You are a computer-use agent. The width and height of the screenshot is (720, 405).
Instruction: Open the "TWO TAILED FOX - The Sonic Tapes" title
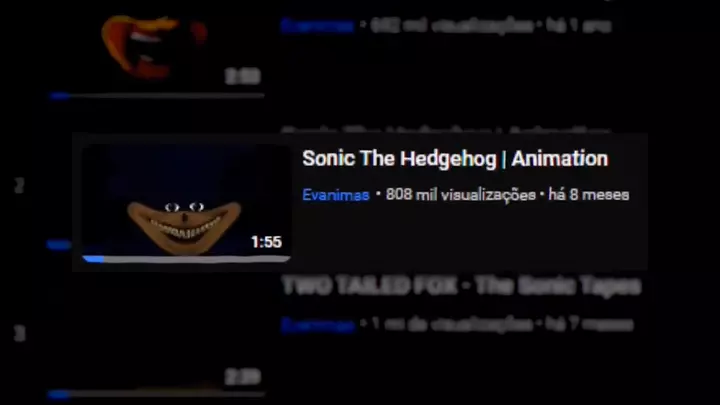461,286
